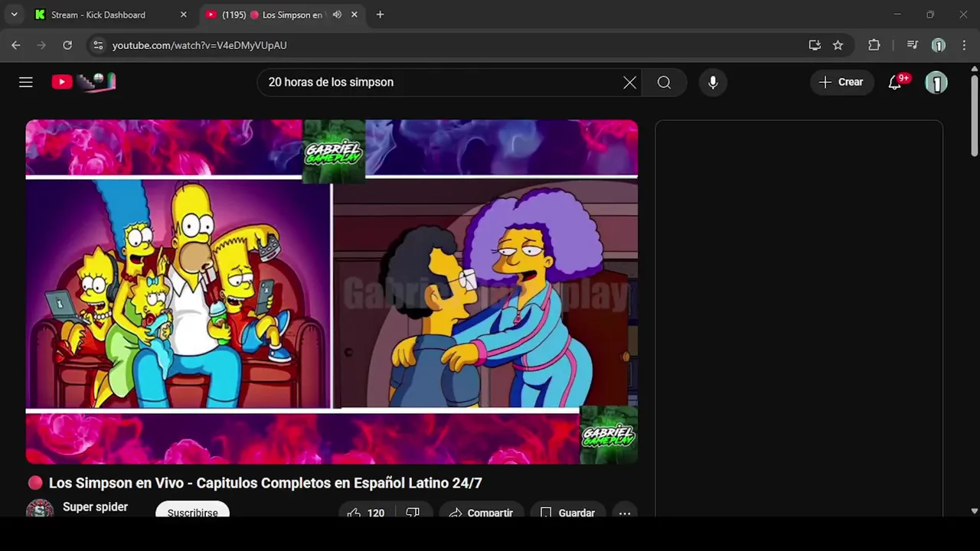Open the Chrome extensions puzzle icon

click(x=874, y=45)
